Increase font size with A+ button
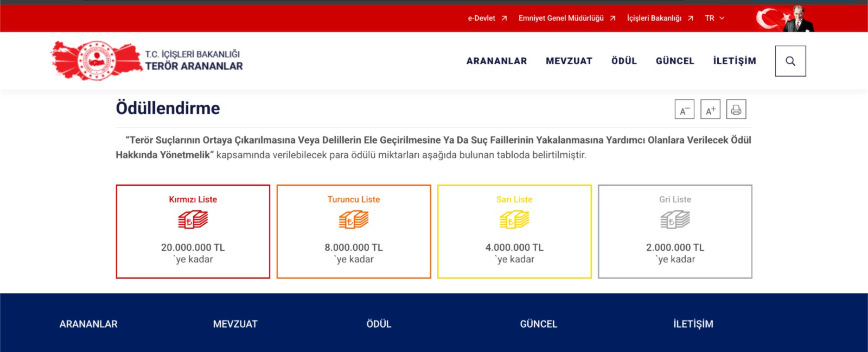 (710, 110)
